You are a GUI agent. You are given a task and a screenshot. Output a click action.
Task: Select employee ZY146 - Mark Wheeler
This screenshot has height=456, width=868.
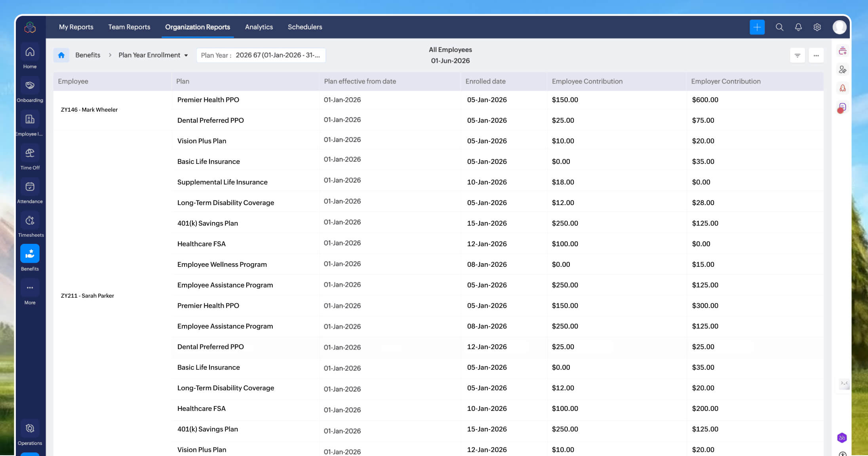(89, 110)
